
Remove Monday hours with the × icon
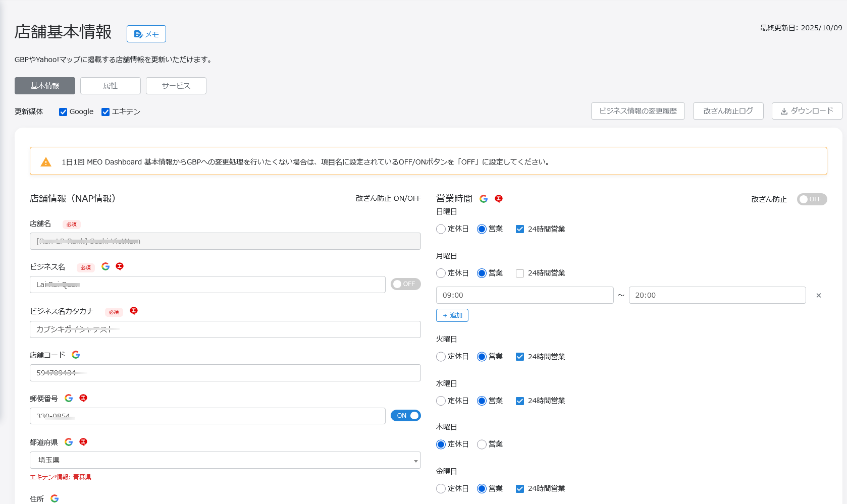(818, 295)
